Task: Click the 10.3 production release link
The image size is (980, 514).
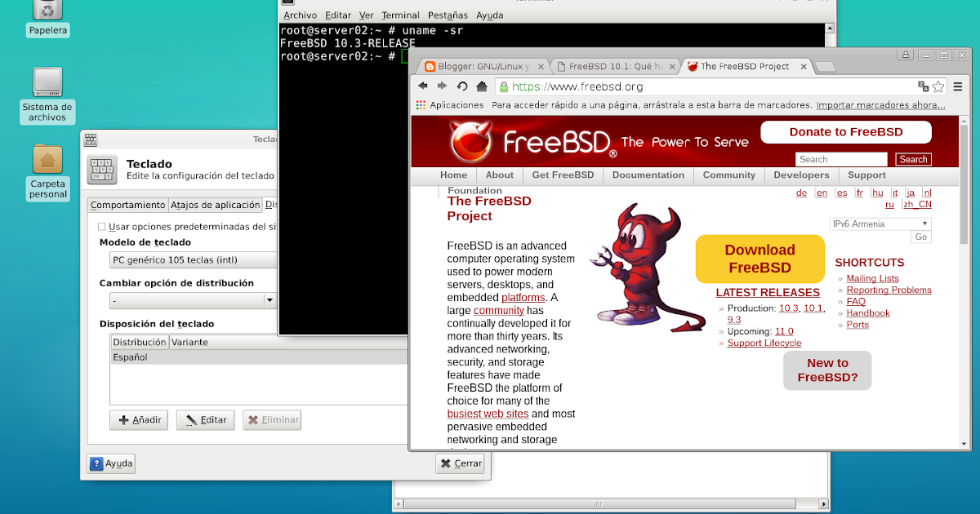Action: (788, 308)
